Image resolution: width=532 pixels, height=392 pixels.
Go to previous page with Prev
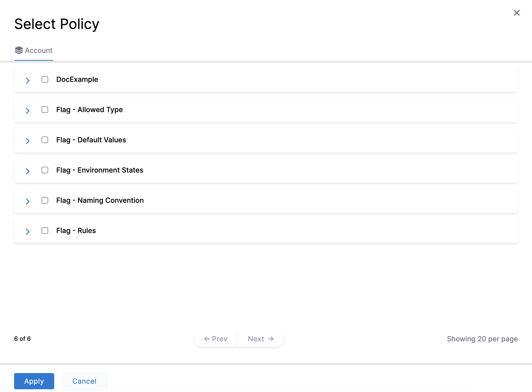216,339
